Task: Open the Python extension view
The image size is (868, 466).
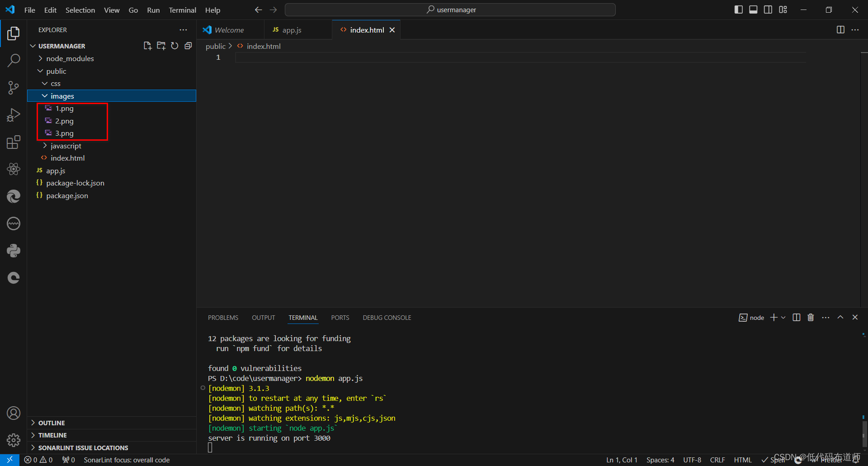Action: 14,251
